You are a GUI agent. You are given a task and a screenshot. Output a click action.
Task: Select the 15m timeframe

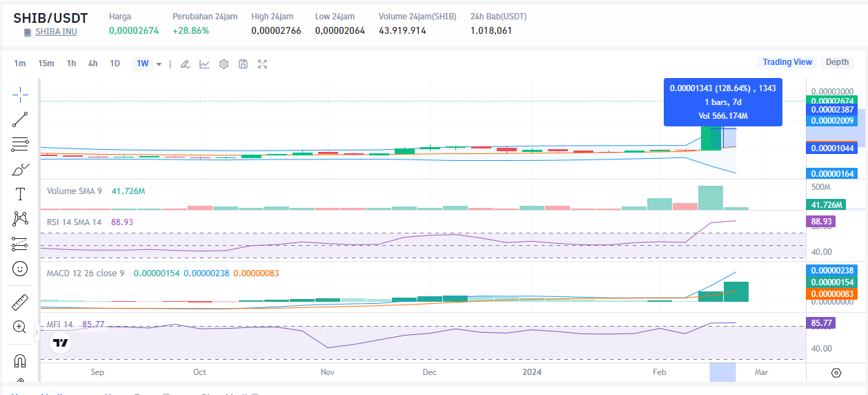tap(46, 64)
